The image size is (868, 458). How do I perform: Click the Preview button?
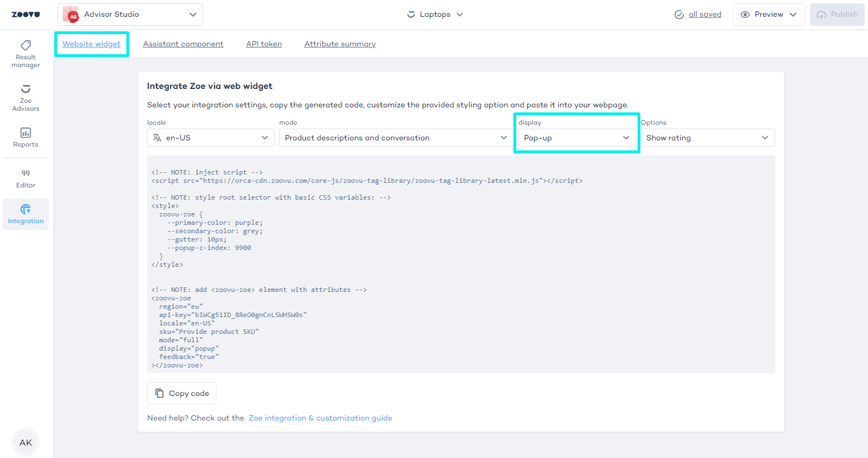[768, 15]
